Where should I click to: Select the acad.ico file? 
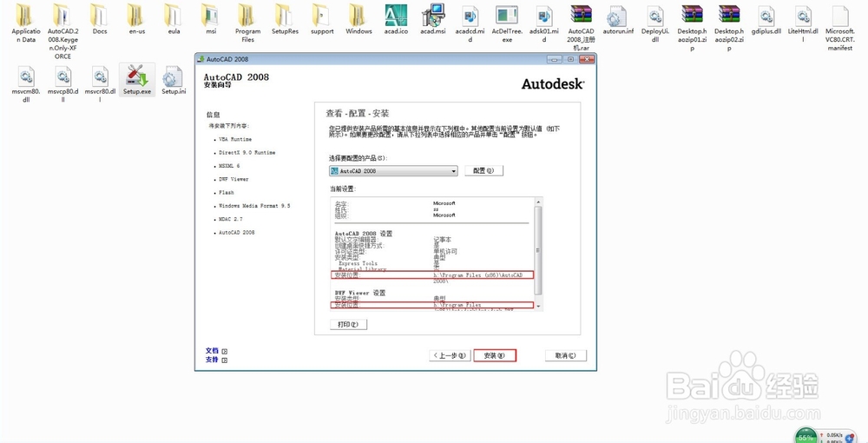pyautogui.click(x=396, y=19)
